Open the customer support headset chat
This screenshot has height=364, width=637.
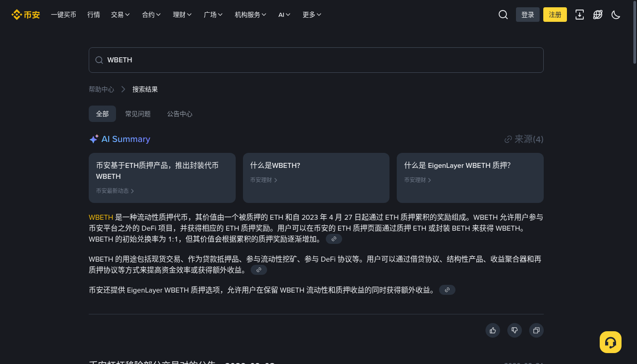click(611, 342)
